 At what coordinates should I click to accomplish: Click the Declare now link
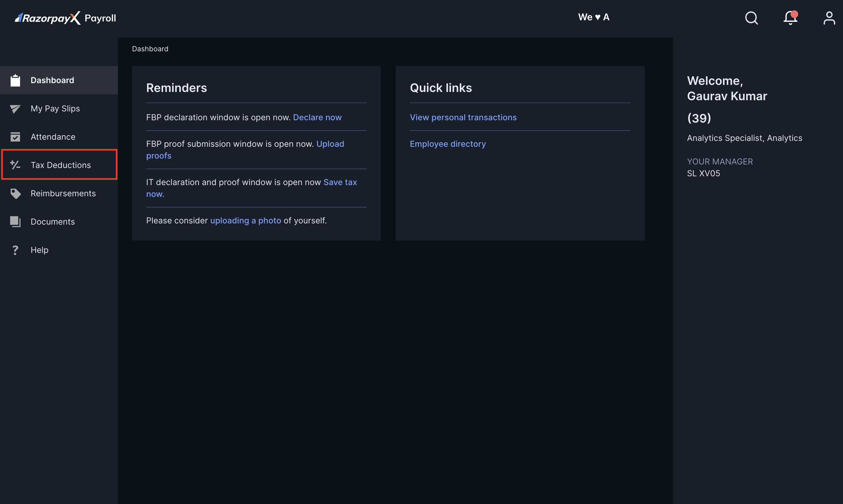pyautogui.click(x=317, y=118)
